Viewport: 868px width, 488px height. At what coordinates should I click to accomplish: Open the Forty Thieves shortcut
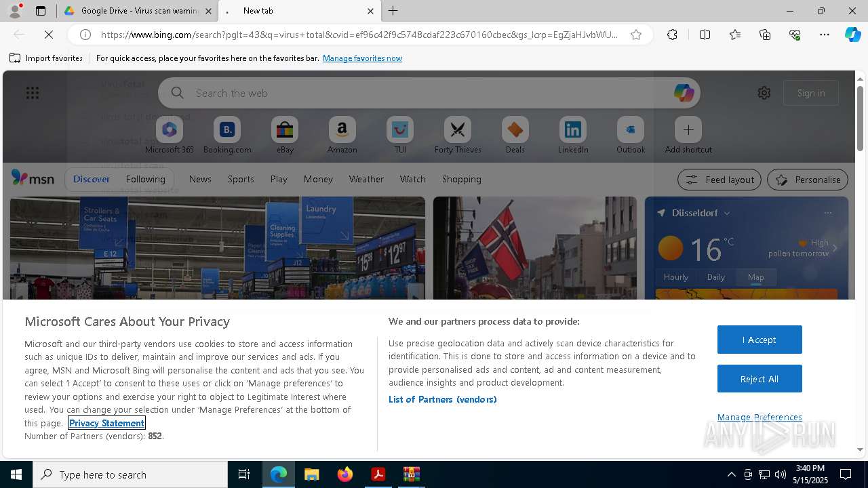[458, 135]
